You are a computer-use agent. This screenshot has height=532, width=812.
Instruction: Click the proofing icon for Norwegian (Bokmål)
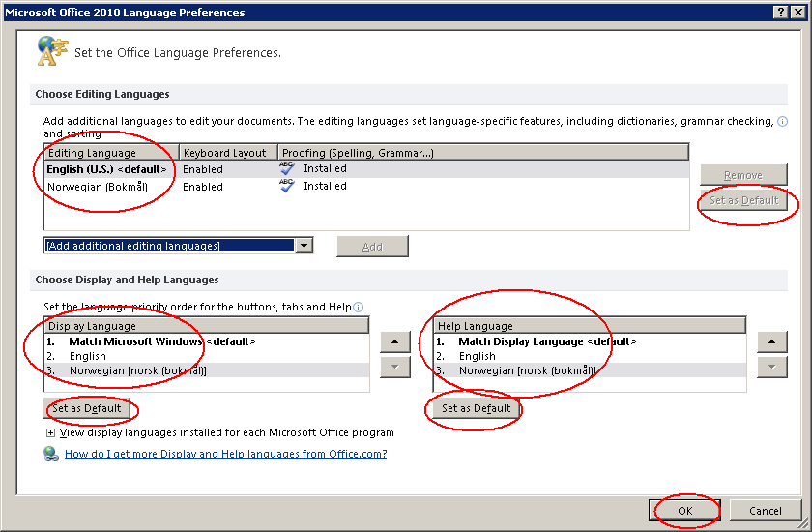pyautogui.click(x=287, y=186)
